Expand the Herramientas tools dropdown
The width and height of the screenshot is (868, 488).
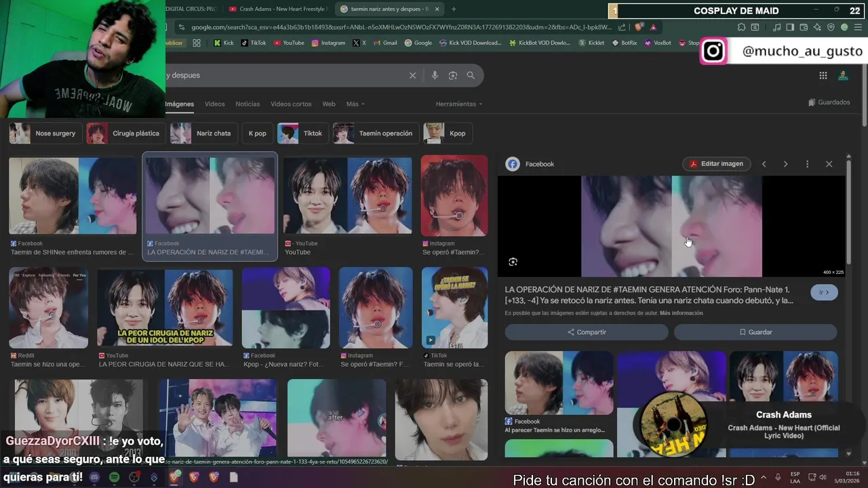459,104
